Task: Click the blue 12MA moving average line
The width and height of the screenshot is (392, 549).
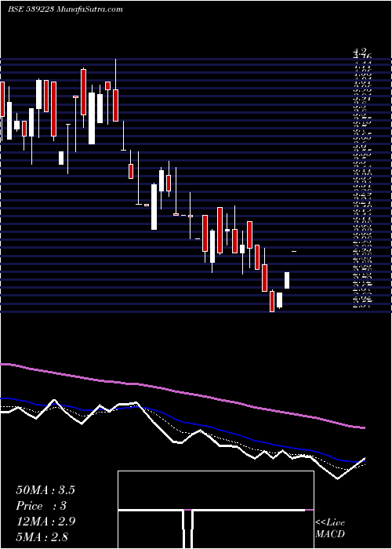Action: click(182, 422)
